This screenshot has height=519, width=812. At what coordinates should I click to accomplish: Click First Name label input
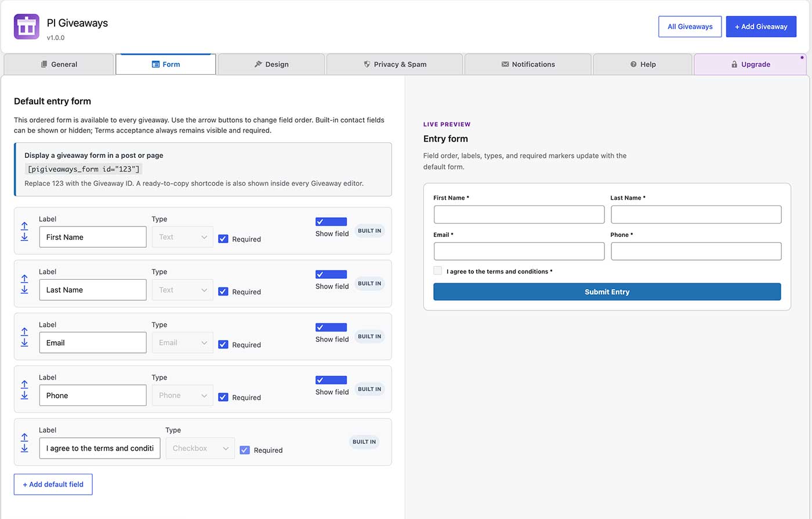[93, 237]
